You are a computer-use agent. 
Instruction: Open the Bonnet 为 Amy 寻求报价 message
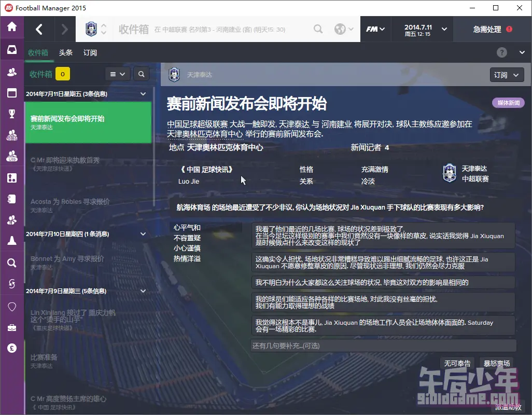click(x=88, y=262)
